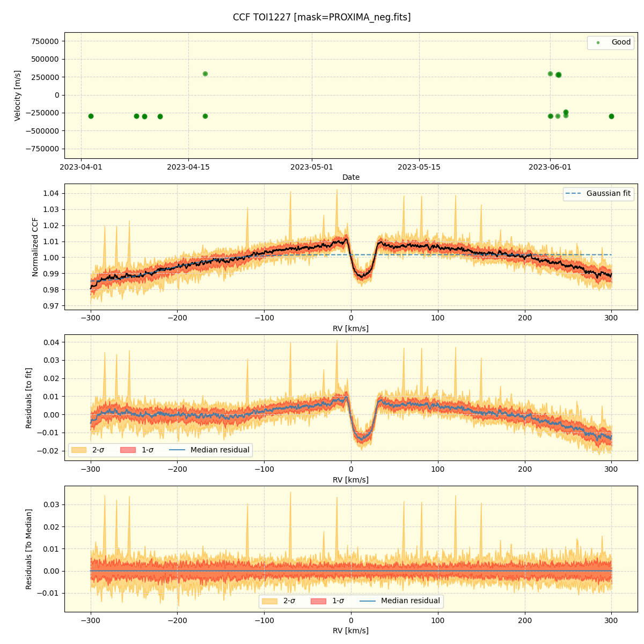Click the '2023-05-01' date tick label
The image size is (644, 644).
312,167
